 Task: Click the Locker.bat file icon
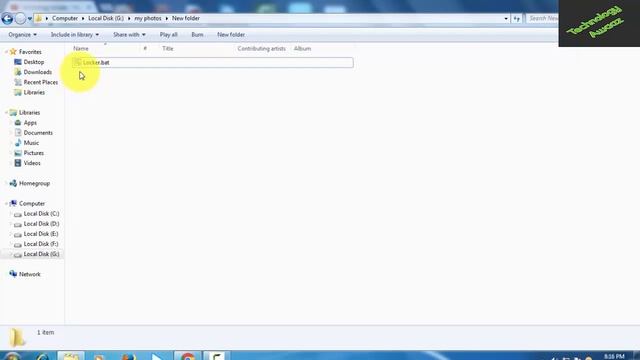pos(77,62)
